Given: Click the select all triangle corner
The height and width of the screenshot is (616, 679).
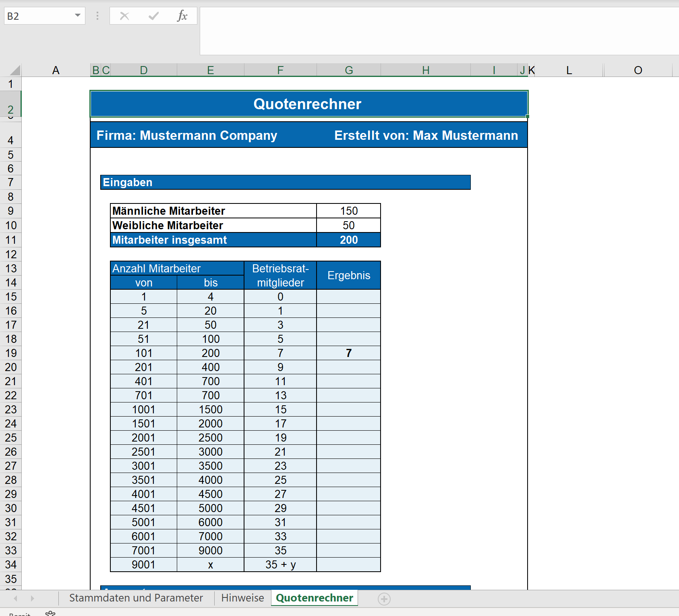Looking at the screenshot, I should coord(15,71).
